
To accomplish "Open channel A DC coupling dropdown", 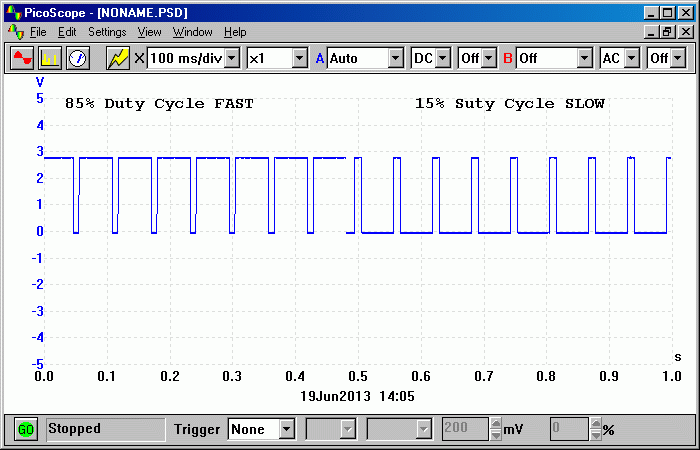I will tap(444, 58).
